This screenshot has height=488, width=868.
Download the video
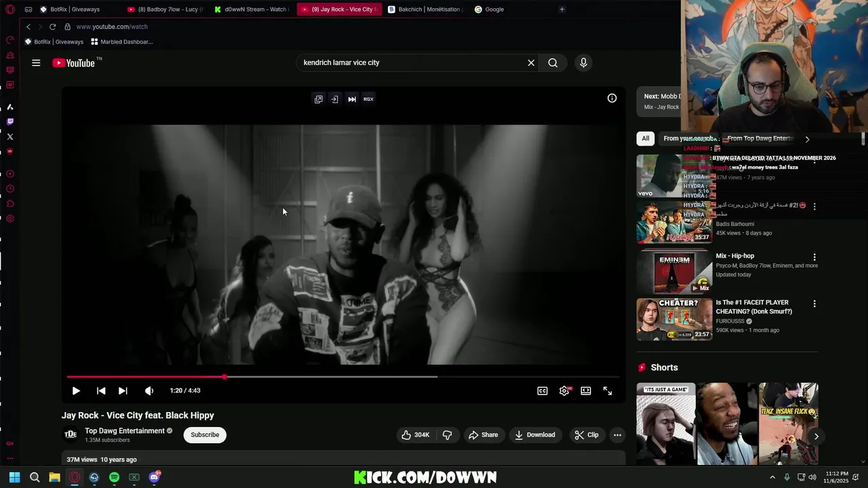coord(535,435)
